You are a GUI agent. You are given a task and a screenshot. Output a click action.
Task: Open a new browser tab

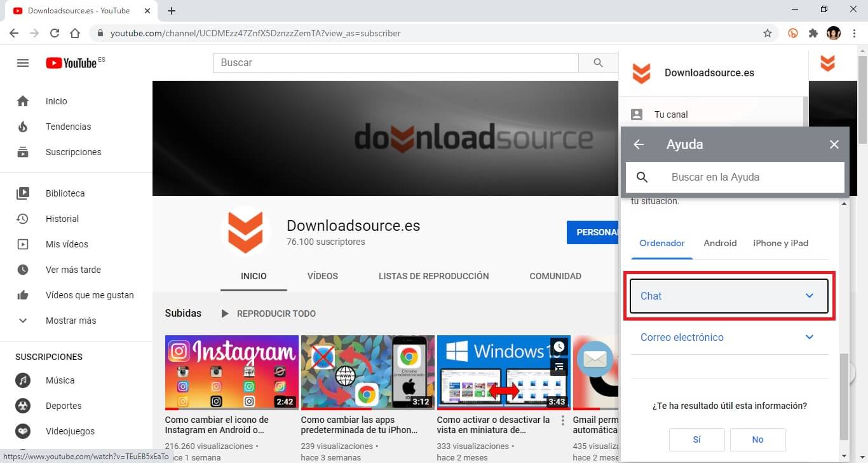pos(172,11)
